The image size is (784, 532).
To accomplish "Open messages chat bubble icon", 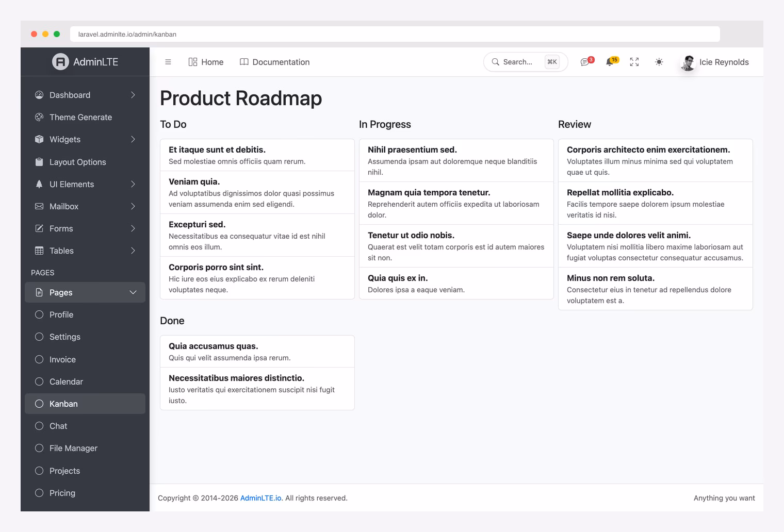I will click(585, 62).
